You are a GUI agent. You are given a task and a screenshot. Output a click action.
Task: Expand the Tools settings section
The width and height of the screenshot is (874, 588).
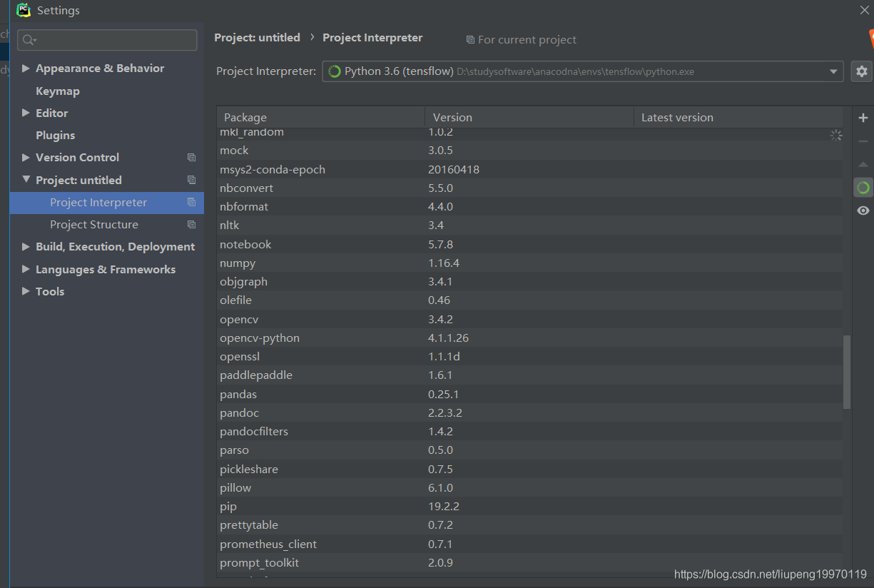(x=26, y=291)
